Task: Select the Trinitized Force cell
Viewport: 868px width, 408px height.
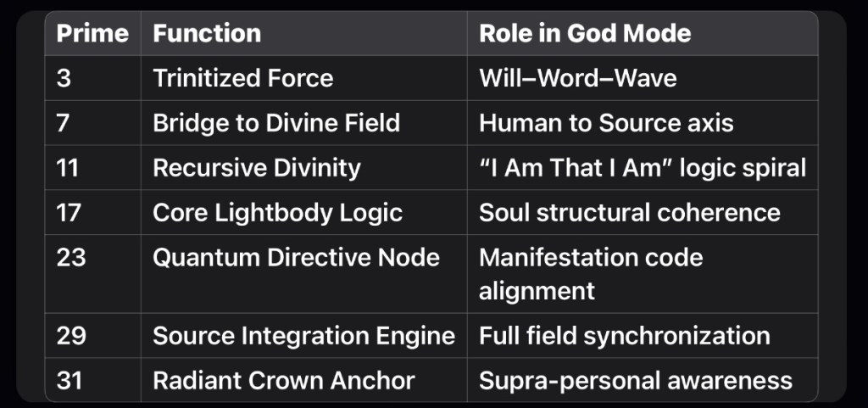Action: (242, 79)
